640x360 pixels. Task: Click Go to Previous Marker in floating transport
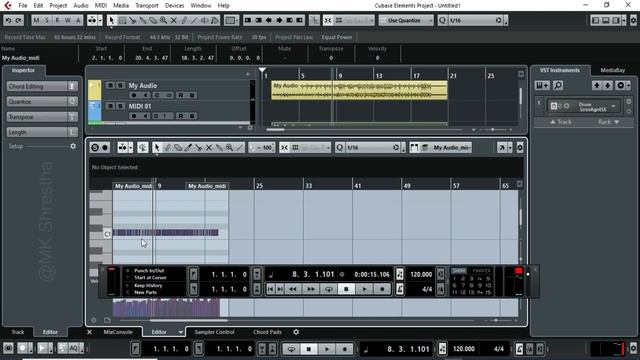pyautogui.click(x=270, y=289)
